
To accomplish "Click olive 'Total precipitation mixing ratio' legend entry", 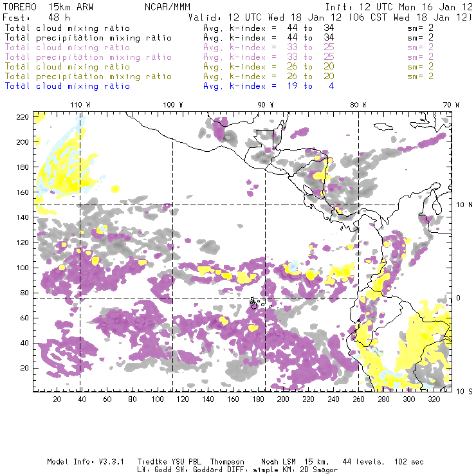I will (x=88, y=77).
